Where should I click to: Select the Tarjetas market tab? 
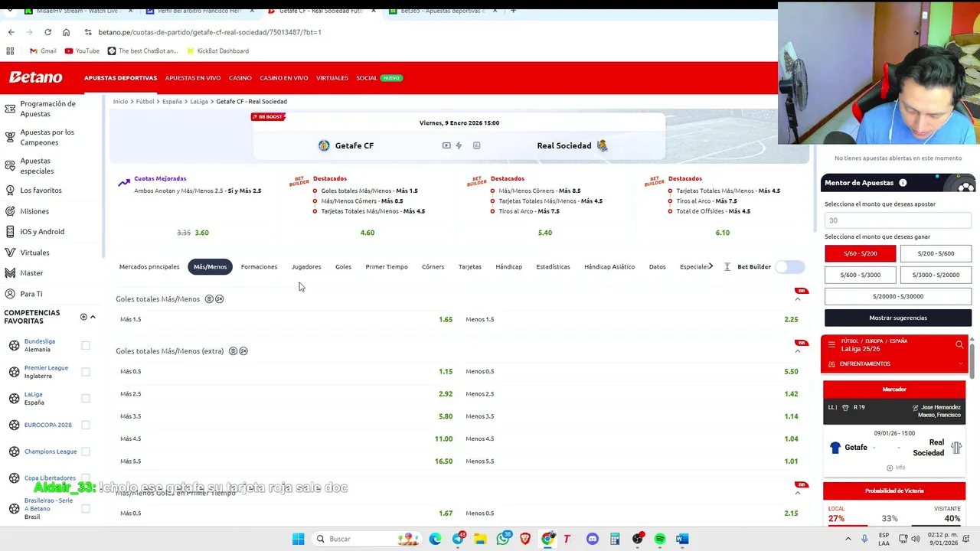tap(470, 266)
